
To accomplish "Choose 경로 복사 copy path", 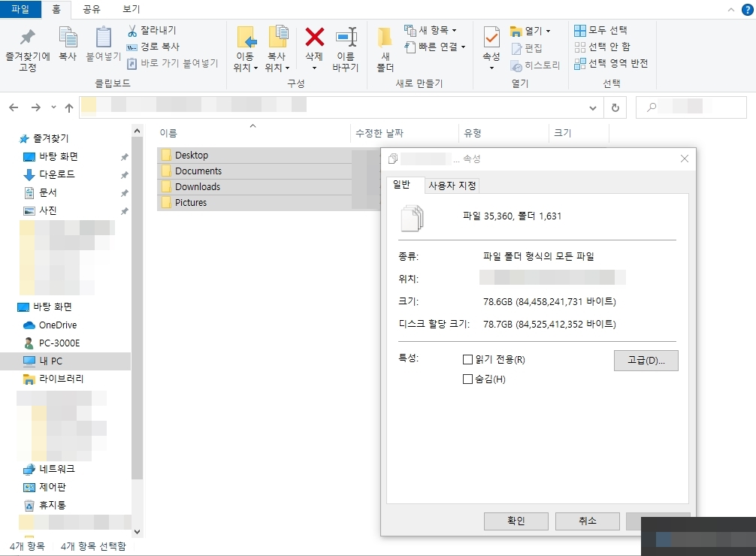I will [153, 47].
